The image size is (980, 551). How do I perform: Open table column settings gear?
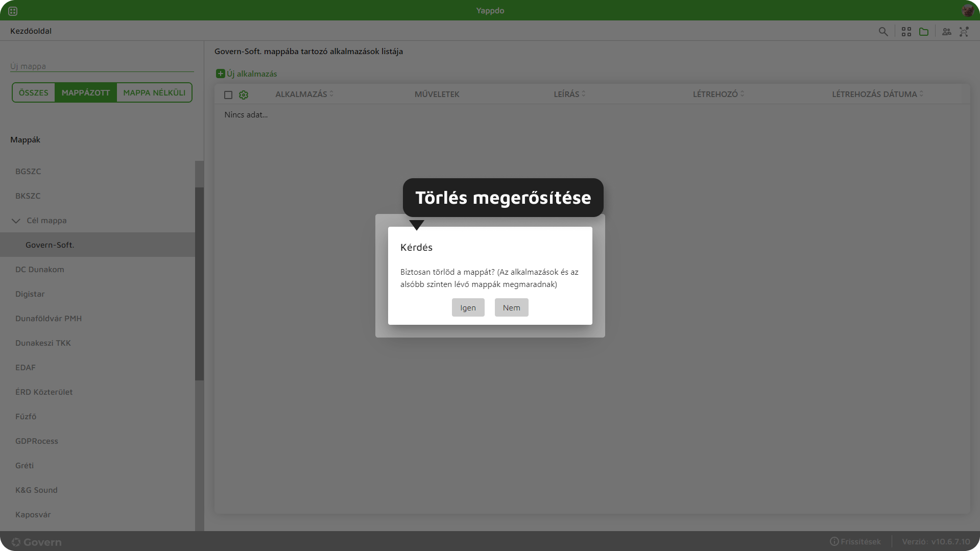[244, 95]
